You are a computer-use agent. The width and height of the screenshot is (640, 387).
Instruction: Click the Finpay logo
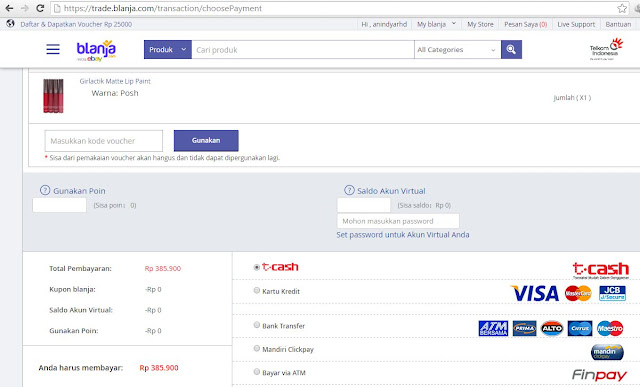[599, 374]
